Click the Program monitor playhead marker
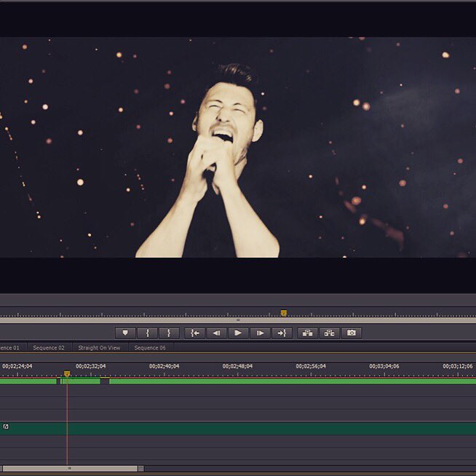The width and height of the screenshot is (476, 476). [x=284, y=313]
